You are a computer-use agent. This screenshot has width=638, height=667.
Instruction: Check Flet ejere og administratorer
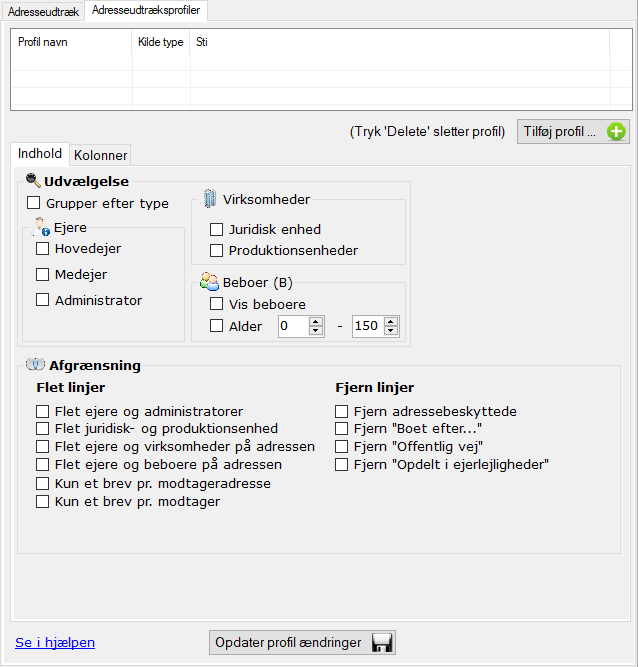coord(43,411)
